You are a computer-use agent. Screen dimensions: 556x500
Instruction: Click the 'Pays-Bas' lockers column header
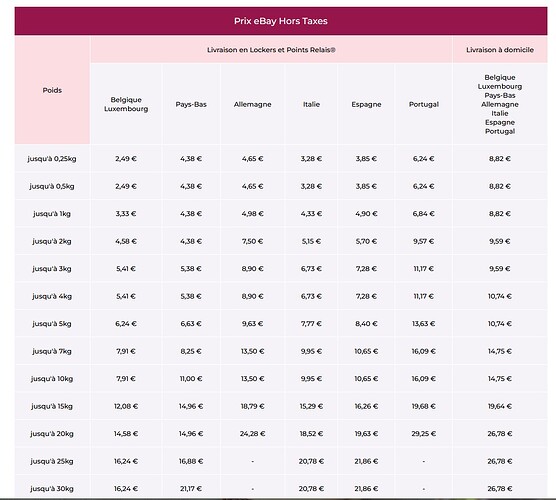click(x=191, y=104)
